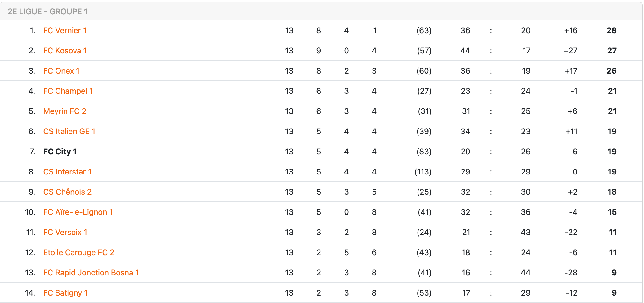The image size is (644, 303).
Task: Open FC Onex 1 team page
Action: pyautogui.click(x=61, y=71)
